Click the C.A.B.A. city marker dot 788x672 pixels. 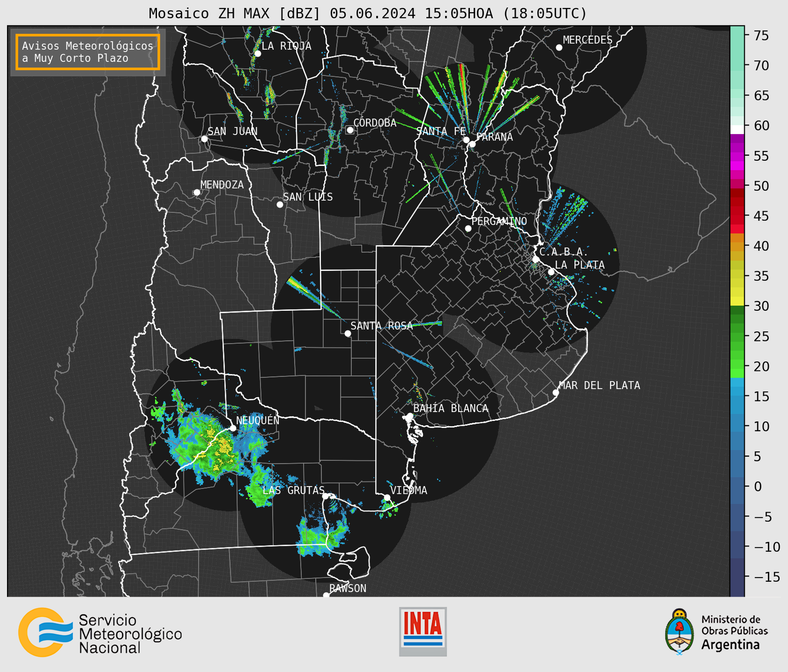[x=536, y=259]
